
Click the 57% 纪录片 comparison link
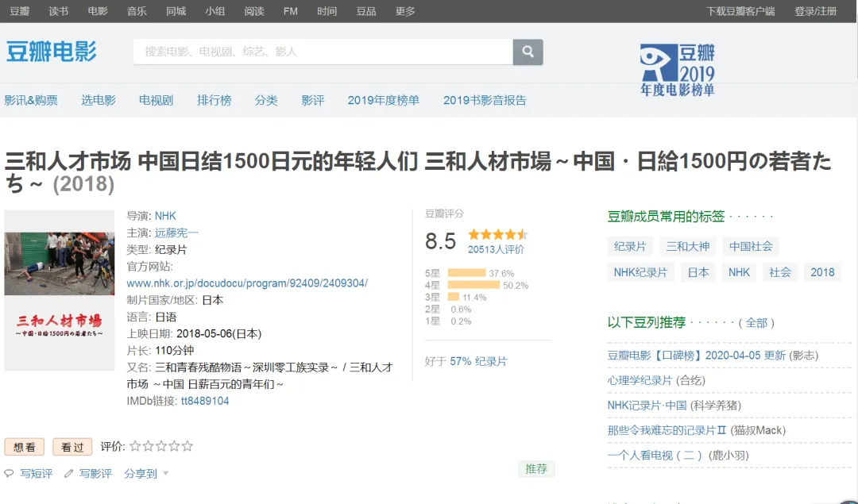(x=478, y=361)
